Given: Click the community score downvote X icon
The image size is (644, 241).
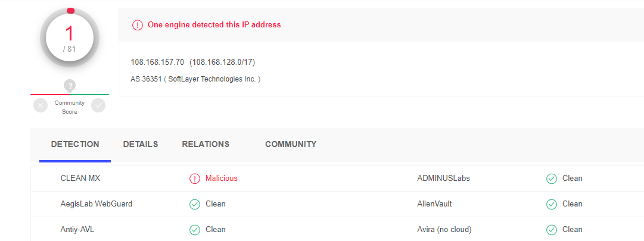Looking at the screenshot, I should [41, 105].
